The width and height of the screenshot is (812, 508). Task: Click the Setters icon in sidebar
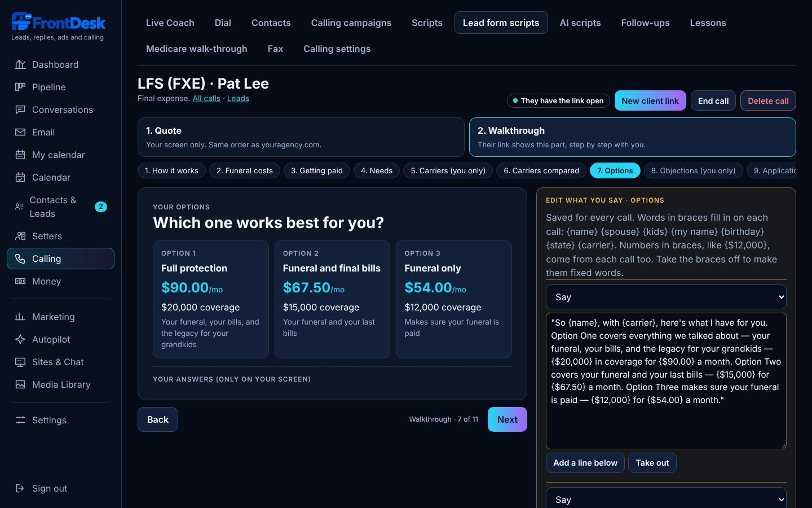point(20,236)
